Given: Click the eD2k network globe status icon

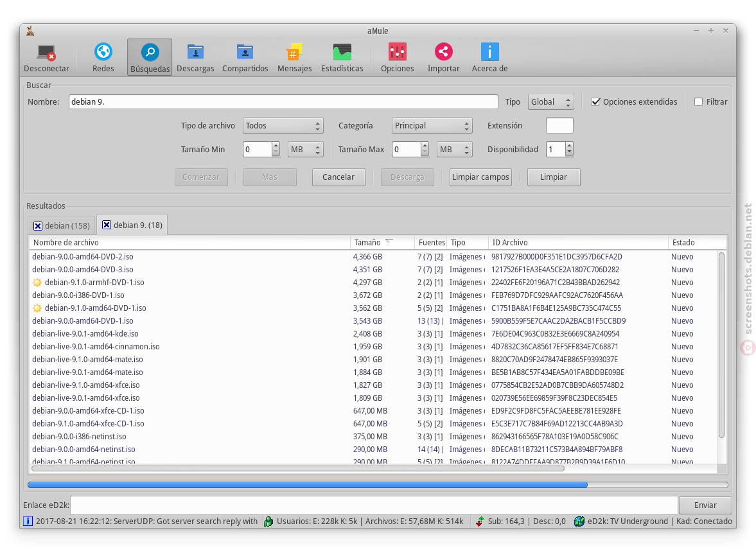Looking at the screenshot, I should (x=579, y=521).
